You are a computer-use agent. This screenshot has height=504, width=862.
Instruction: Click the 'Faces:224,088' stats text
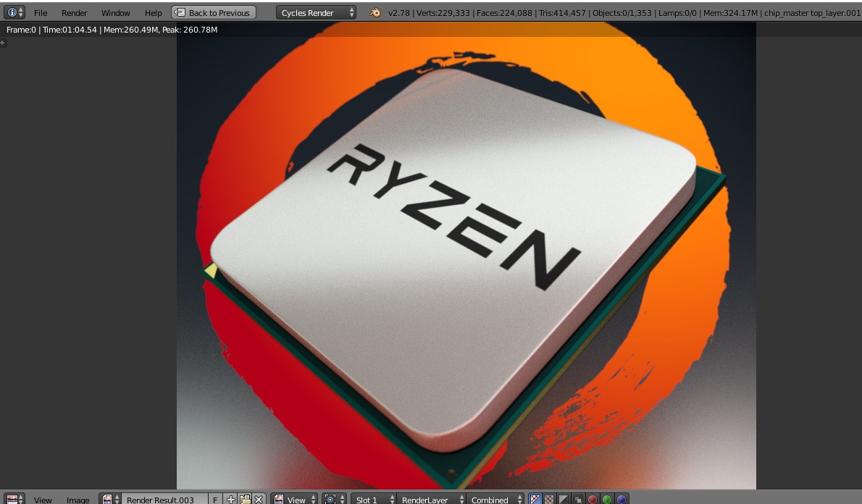coord(504,12)
